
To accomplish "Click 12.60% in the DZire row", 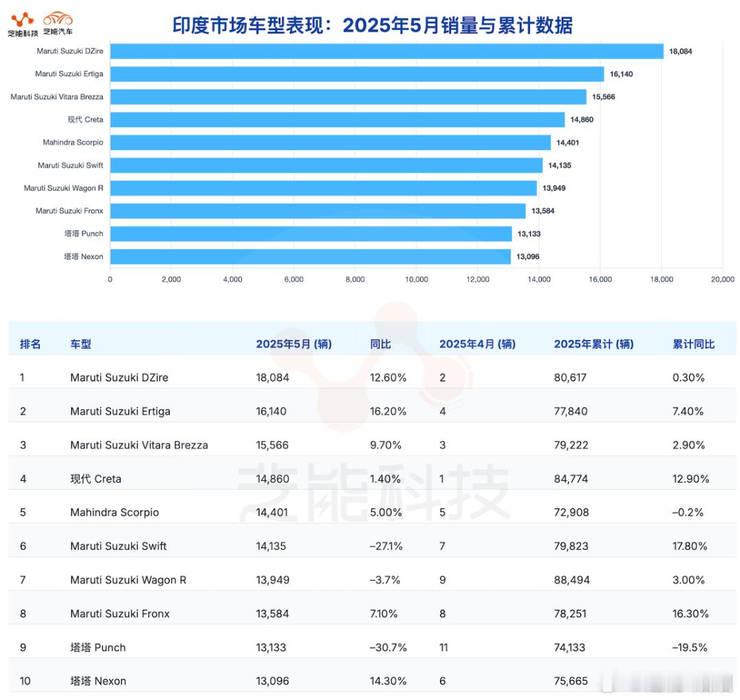I will pyautogui.click(x=388, y=377).
